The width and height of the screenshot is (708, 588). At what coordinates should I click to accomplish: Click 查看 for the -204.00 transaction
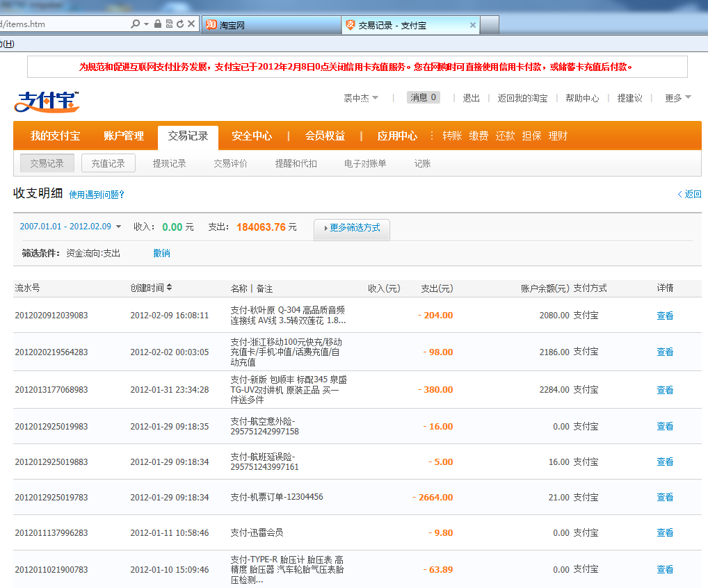point(665,316)
